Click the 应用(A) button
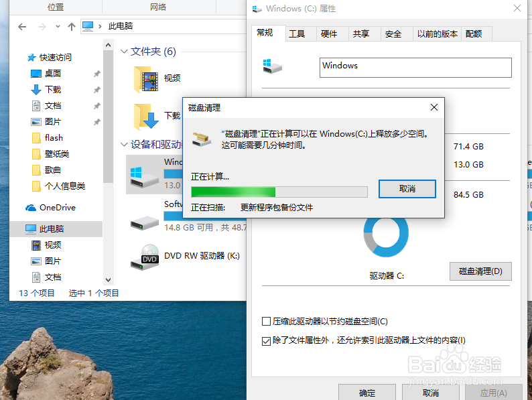The width and height of the screenshot is (532, 400). pos(494,393)
